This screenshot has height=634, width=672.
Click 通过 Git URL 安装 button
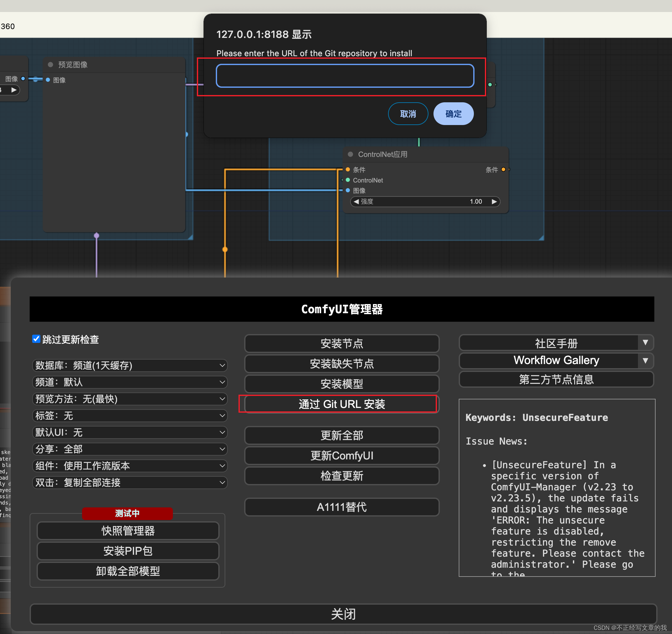point(342,404)
